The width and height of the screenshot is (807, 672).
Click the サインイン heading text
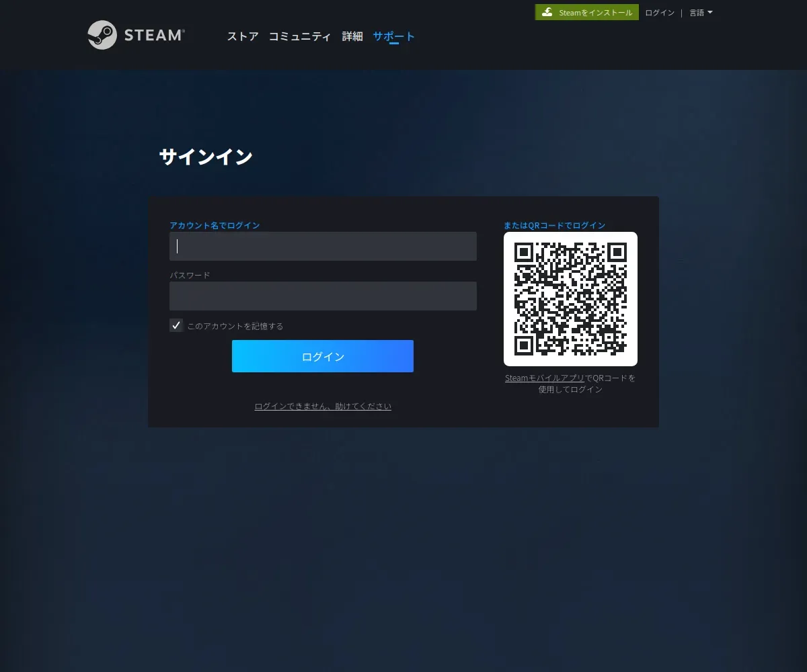pos(206,157)
